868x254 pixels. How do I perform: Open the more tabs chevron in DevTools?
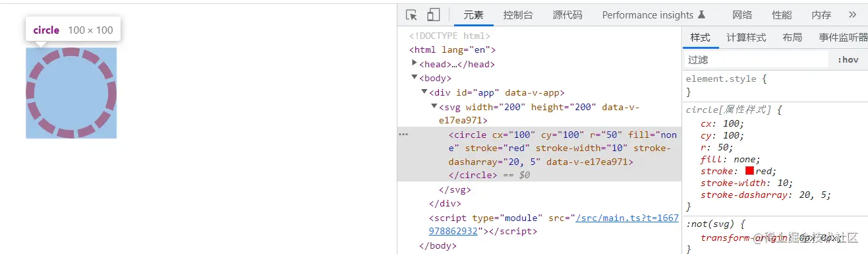(x=852, y=15)
